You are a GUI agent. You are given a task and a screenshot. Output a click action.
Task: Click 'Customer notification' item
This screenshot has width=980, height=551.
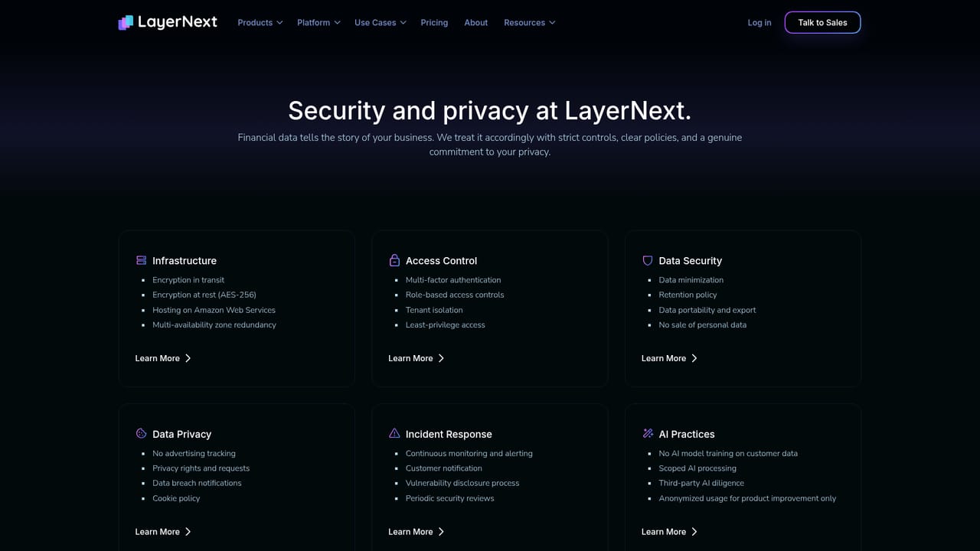click(444, 468)
